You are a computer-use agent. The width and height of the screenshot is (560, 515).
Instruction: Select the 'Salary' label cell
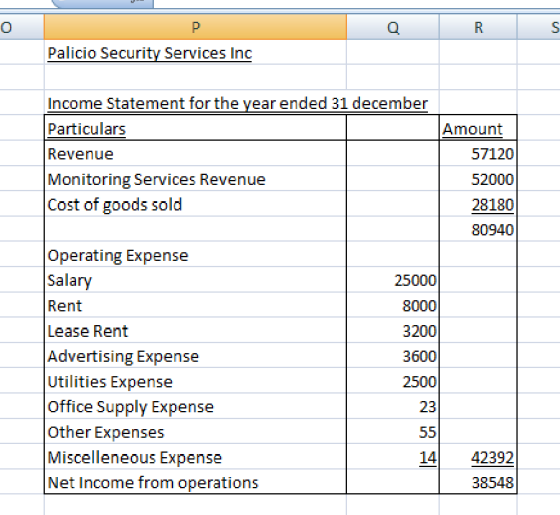point(195,280)
